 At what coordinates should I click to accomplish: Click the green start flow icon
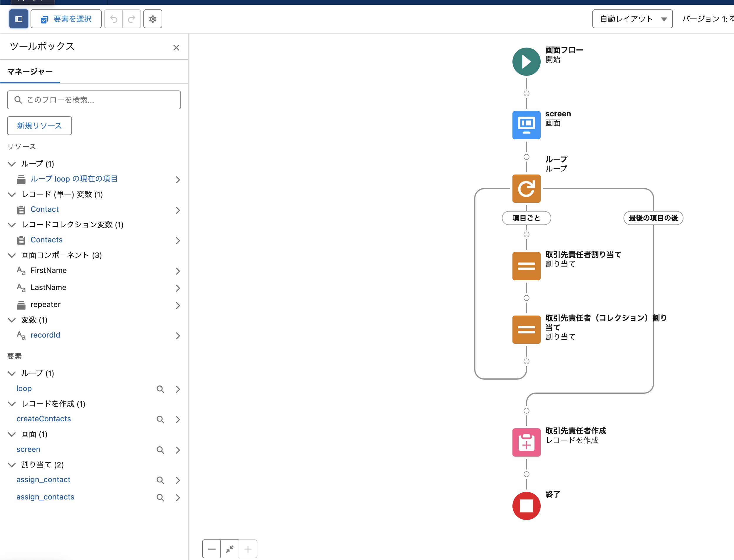[526, 62]
